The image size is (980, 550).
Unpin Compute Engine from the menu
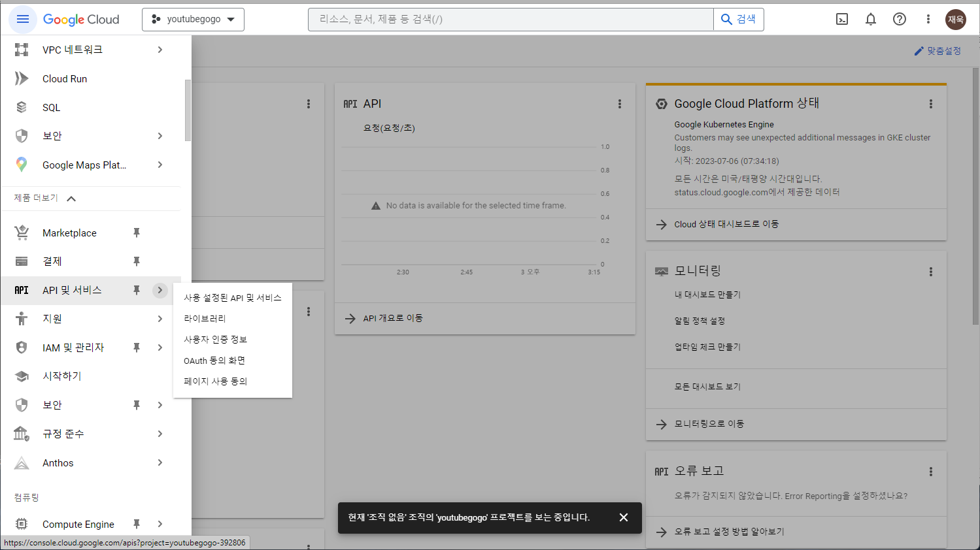(x=137, y=524)
